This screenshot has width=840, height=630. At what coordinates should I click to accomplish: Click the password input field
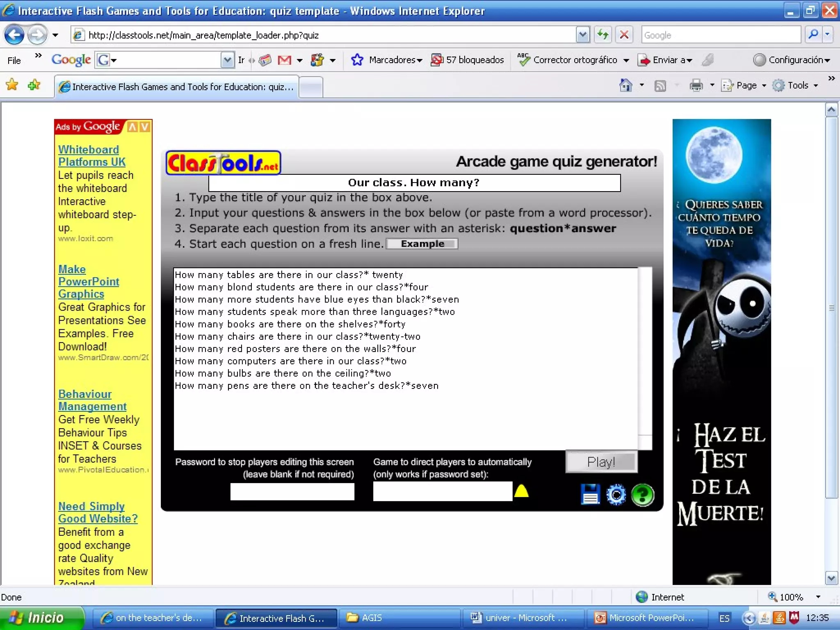click(292, 491)
